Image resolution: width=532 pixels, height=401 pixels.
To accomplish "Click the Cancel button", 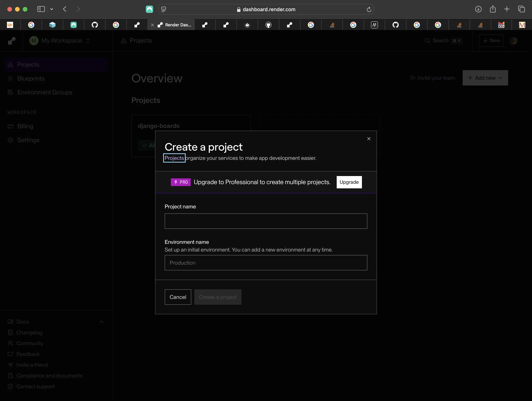I will pyautogui.click(x=178, y=297).
